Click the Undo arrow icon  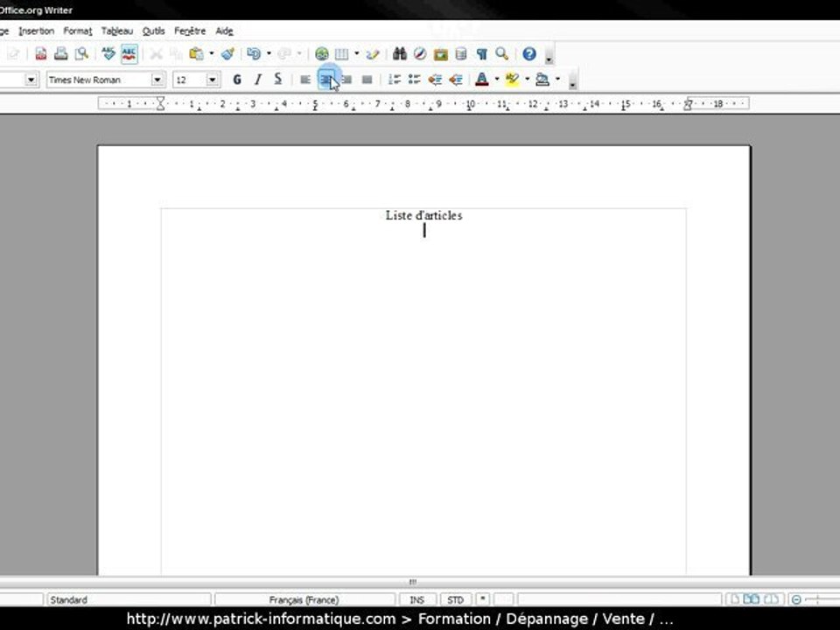click(x=254, y=53)
